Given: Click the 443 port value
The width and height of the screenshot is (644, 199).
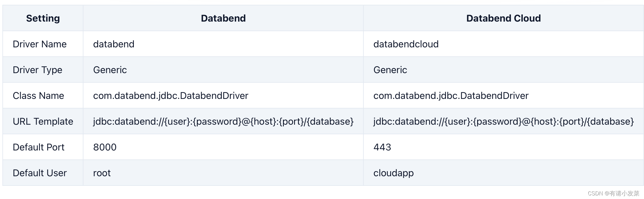Looking at the screenshot, I should [x=382, y=147].
